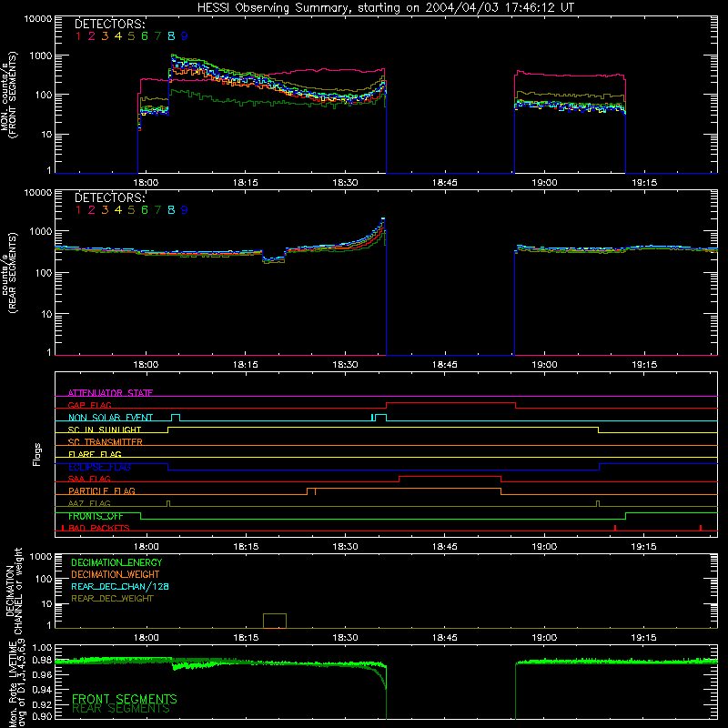Click the 18:00 tick label under decimation plot
Image resolution: width=728 pixels, height=728 pixels.
146,638
